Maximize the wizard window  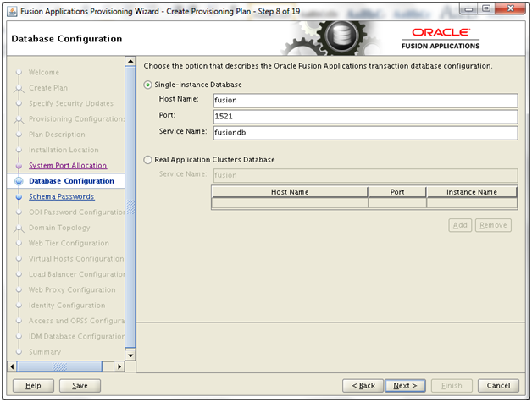pos(486,8)
